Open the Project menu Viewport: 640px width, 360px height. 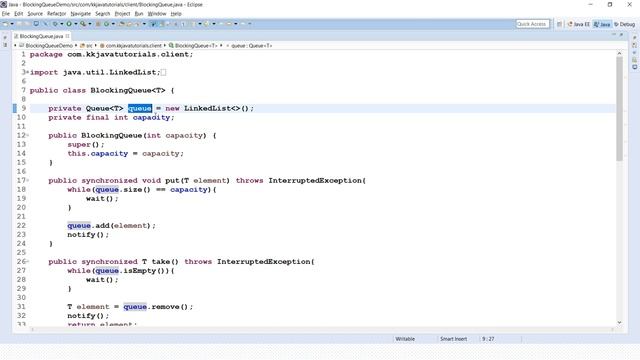(x=122, y=13)
